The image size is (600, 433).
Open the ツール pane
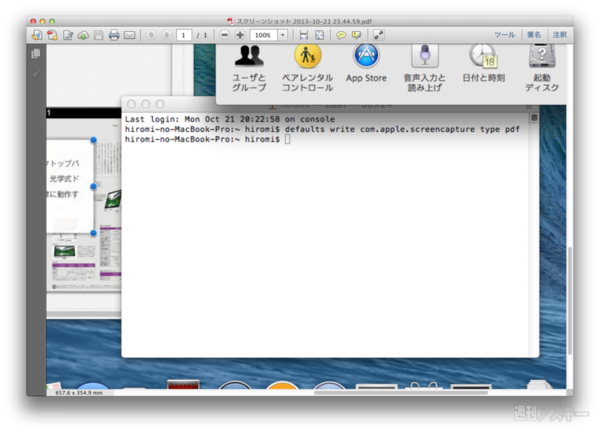pyautogui.click(x=504, y=35)
